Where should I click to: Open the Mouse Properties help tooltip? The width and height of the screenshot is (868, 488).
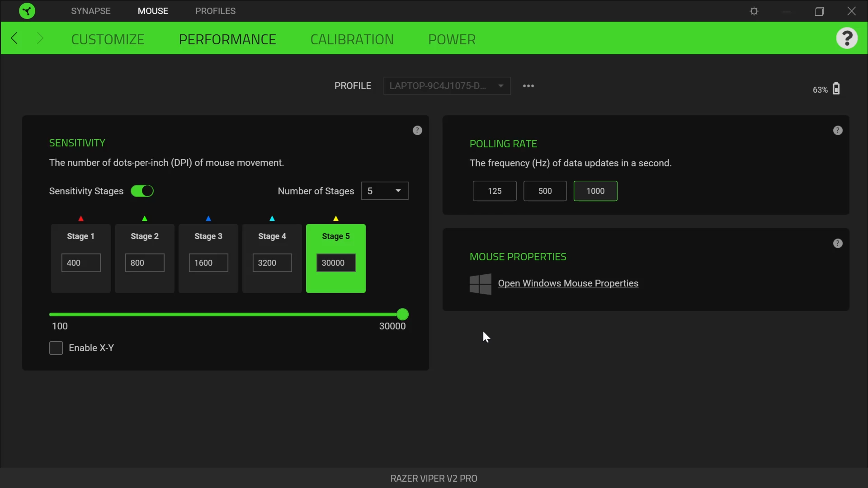tap(838, 243)
